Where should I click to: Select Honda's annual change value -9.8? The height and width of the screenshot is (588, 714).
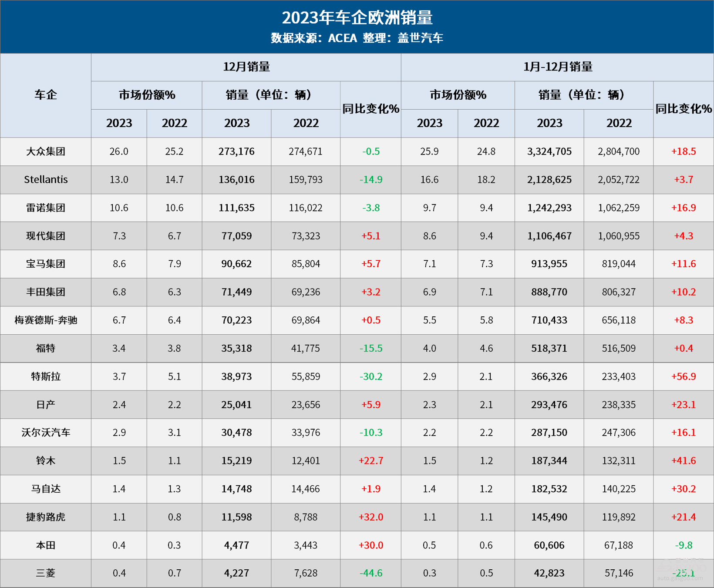click(683, 545)
